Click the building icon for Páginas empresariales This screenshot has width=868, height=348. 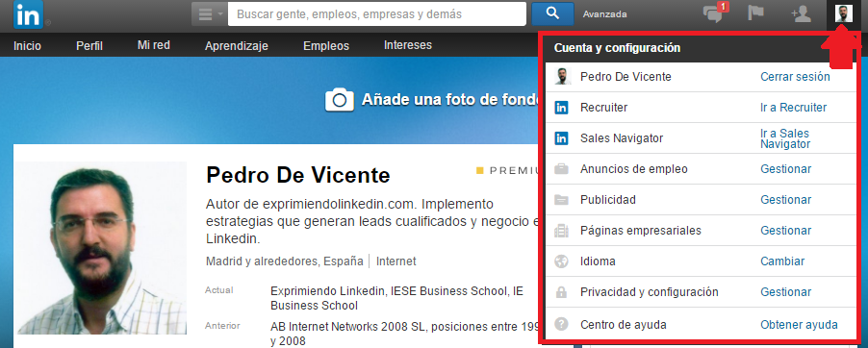coord(561,231)
